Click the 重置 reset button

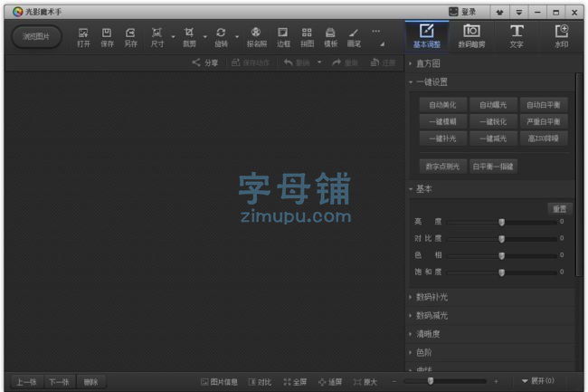coord(559,209)
